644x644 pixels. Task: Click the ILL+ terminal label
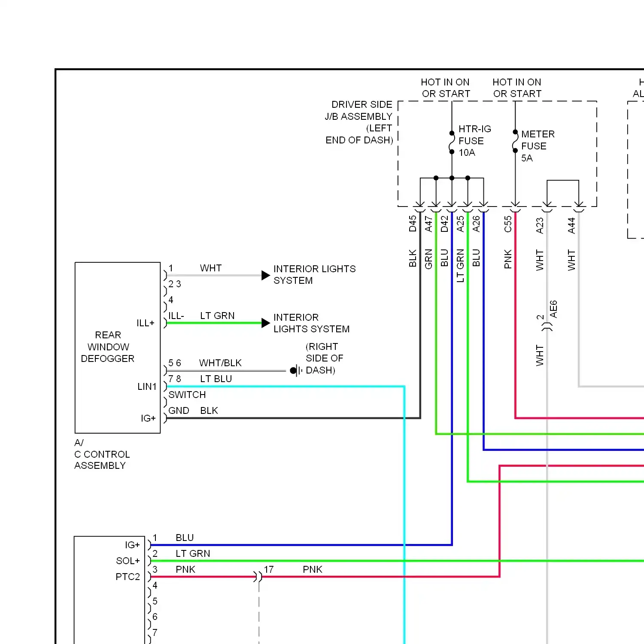(x=146, y=323)
